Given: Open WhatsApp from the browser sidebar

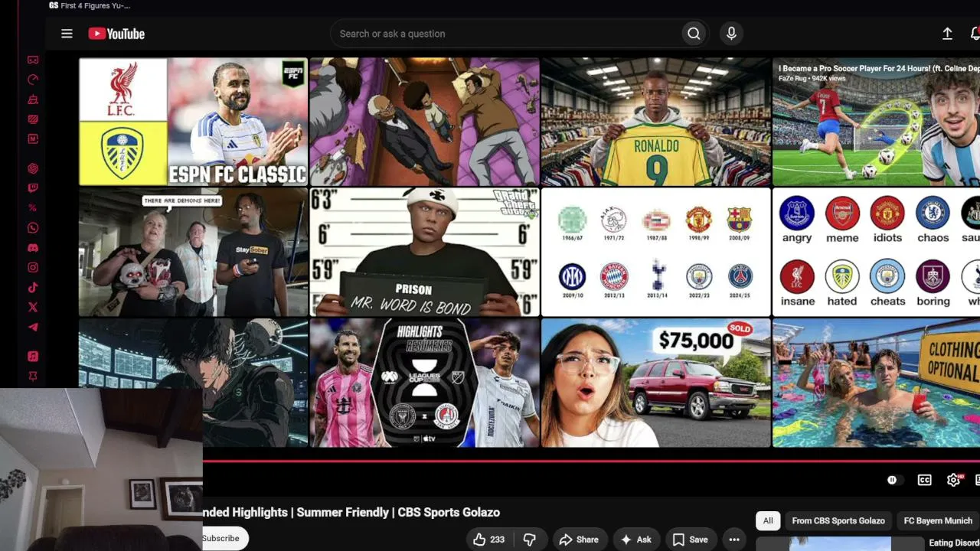Looking at the screenshot, I should [33, 228].
